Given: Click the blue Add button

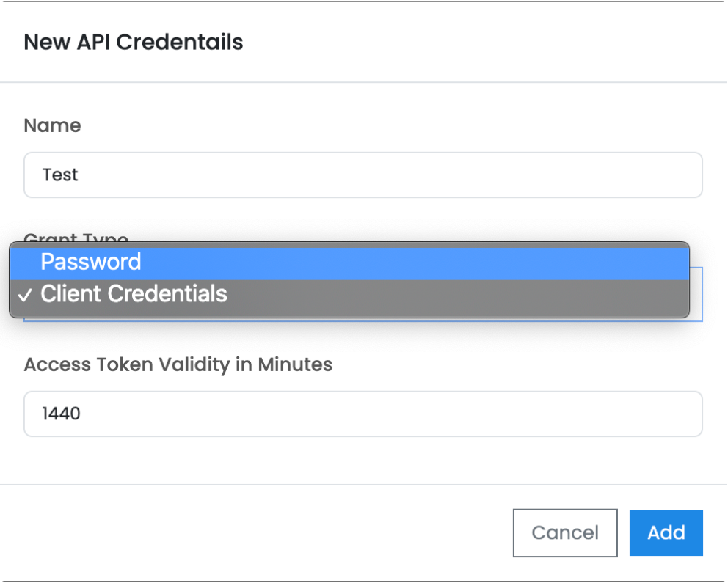Looking at the screenshot, I should [666, 533].
